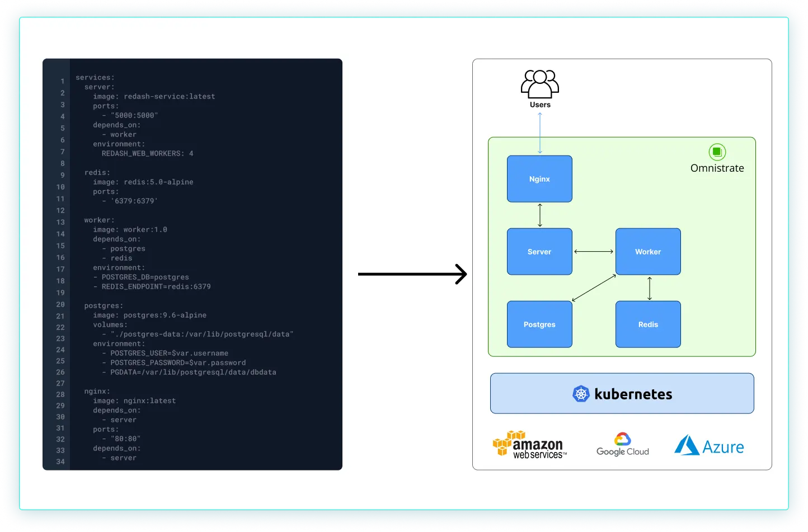Click the Kubernetes helm wheel icon

581,394
